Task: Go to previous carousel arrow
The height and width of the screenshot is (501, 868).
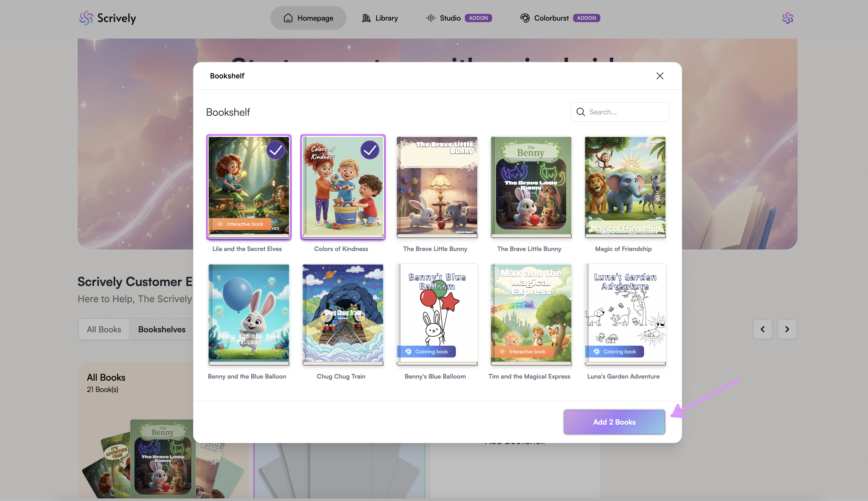Action: pyautogui.click(x=762, y=329)
